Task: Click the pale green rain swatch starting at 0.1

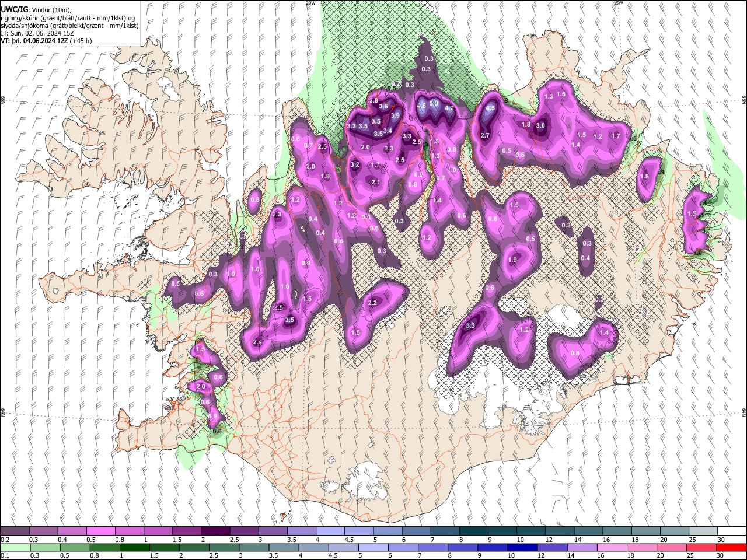Action: tap(15, 548)
